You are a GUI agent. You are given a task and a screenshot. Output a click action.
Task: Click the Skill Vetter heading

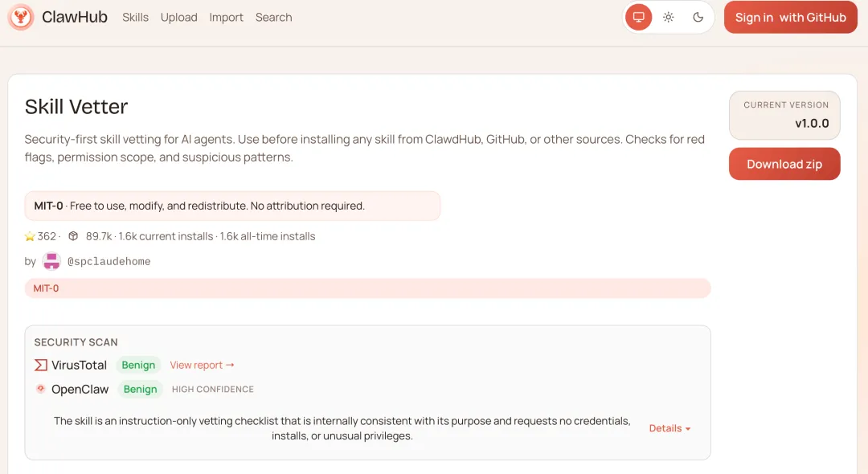tap(76, 107)
